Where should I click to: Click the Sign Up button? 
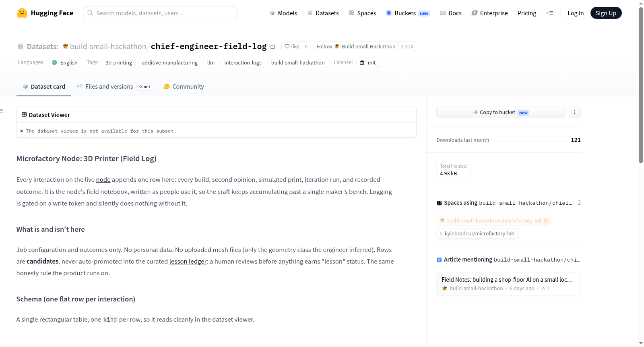click(606, 13)
